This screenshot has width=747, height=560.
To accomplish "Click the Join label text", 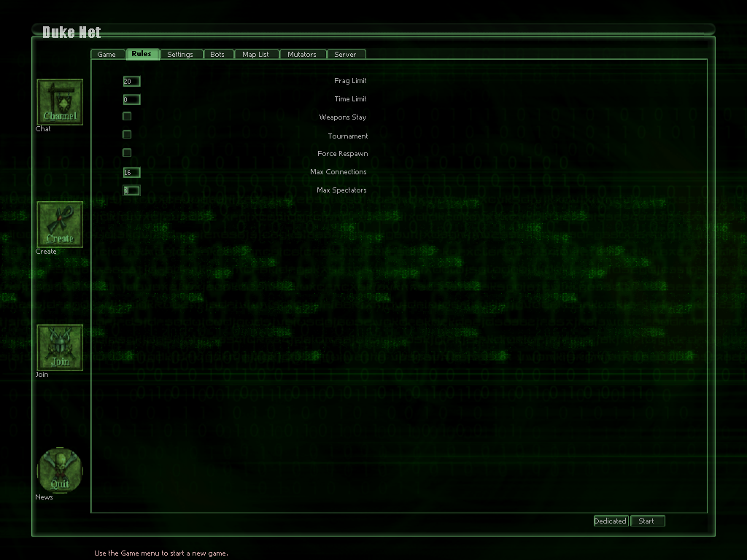I will point(42,374).
